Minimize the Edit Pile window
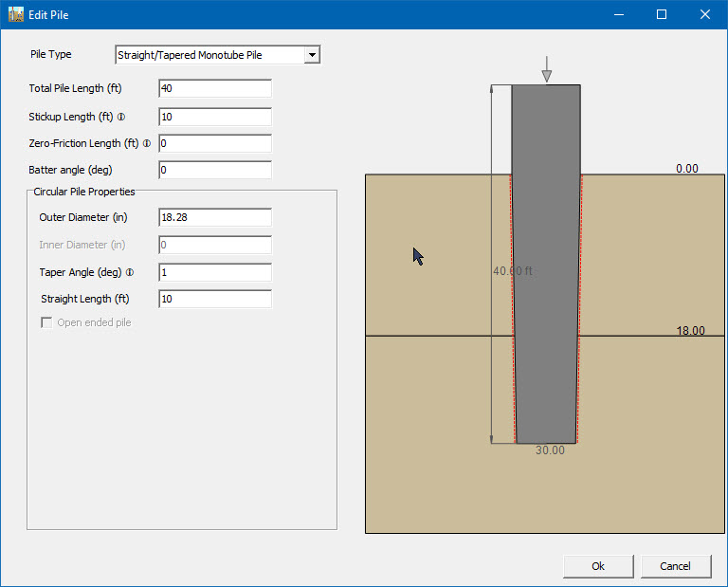The height and width of the screenshot is (587, 728). click(619, 14)
